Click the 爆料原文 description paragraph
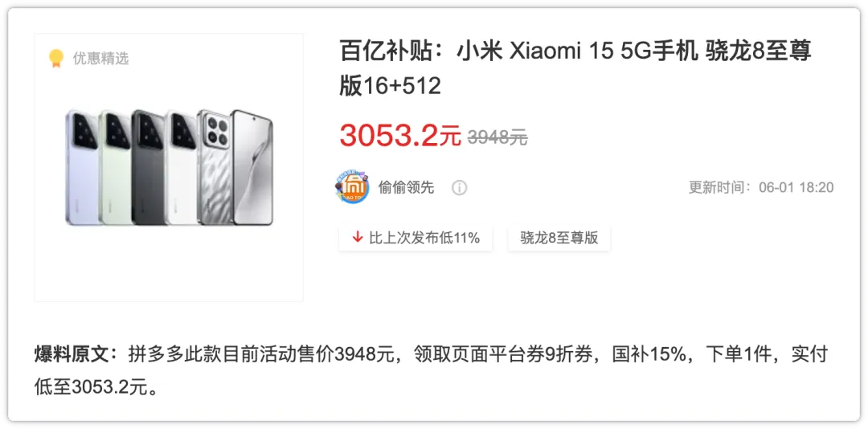868x429 pixels. coord(431,370)
